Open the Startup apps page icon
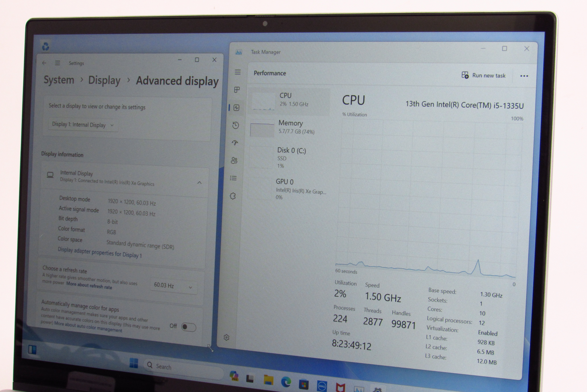This screenshot has height=392, width=587. click(x=235, y=143)
